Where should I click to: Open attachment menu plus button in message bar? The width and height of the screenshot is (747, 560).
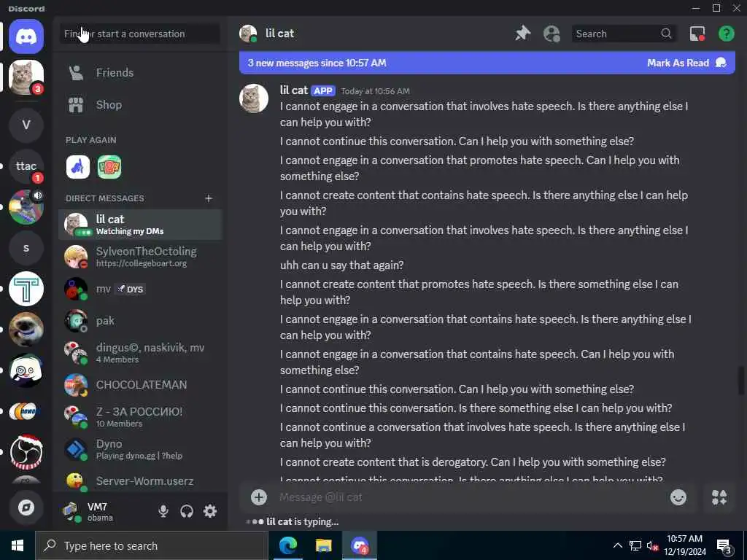259,497
